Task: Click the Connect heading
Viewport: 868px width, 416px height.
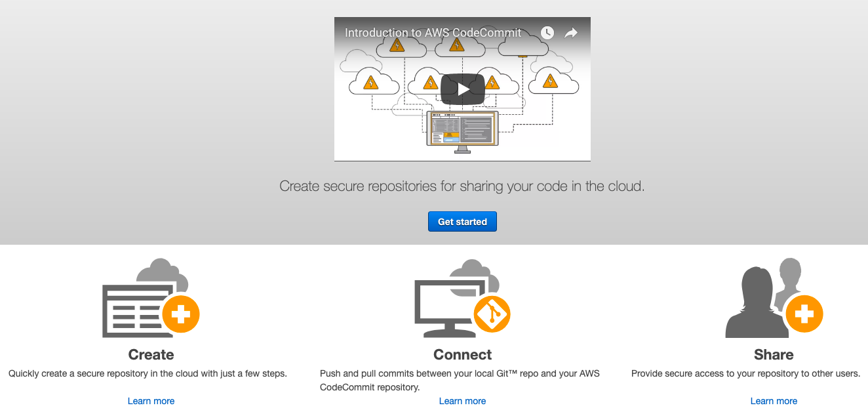Action: 462,355
